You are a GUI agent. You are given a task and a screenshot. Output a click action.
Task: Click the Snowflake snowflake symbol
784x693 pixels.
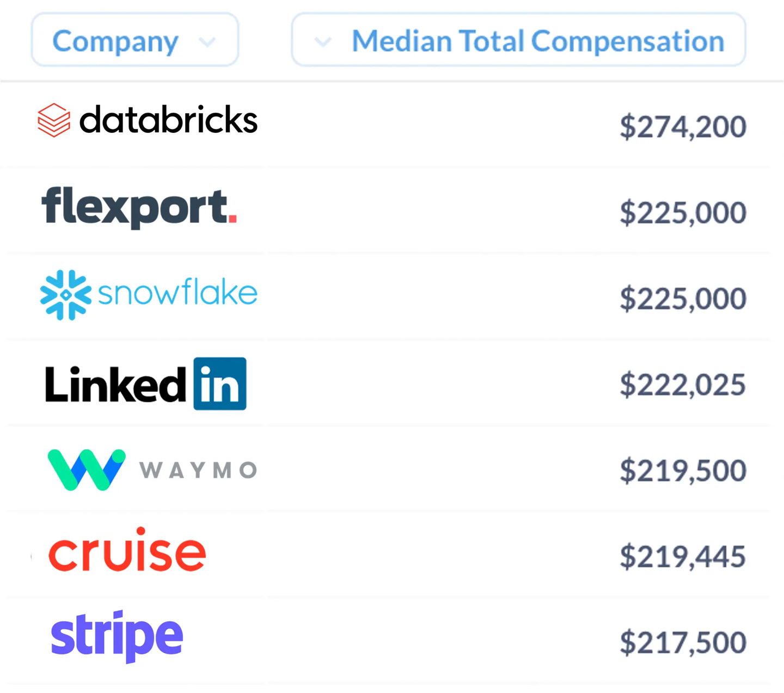(x=66, y=295)
